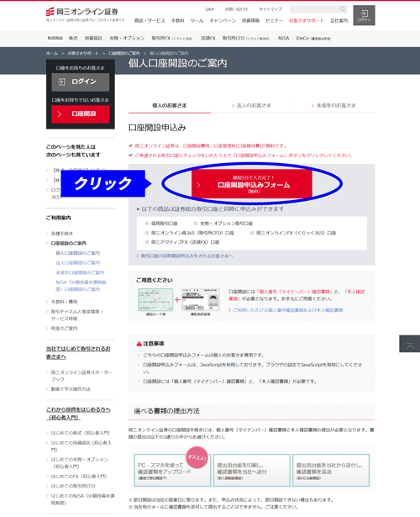Open 未成年口座開設のご案内 sidebar sublink

click(x=80, y=272)
